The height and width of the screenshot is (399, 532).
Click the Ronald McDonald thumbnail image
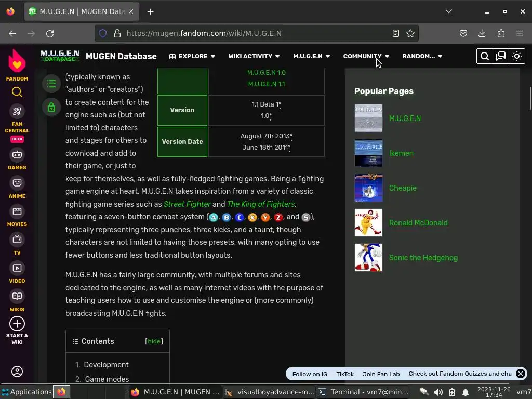(368, 222)
